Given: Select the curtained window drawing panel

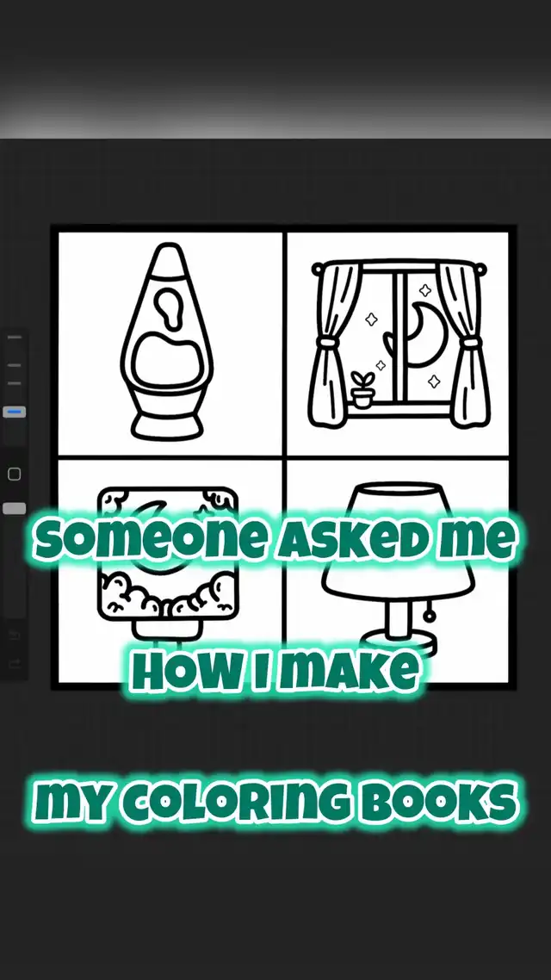Looking at the screenshot, I should [399, 341].
